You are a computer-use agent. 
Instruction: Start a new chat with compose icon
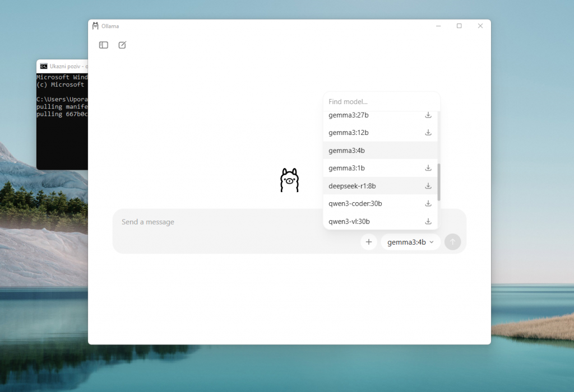(x=122, y=45)
